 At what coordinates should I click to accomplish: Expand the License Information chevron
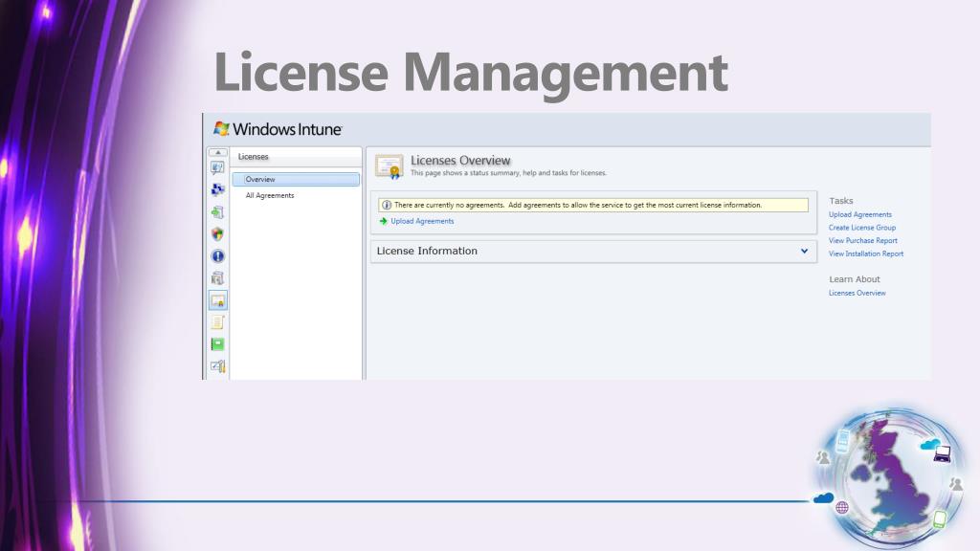tap(804, 252)
